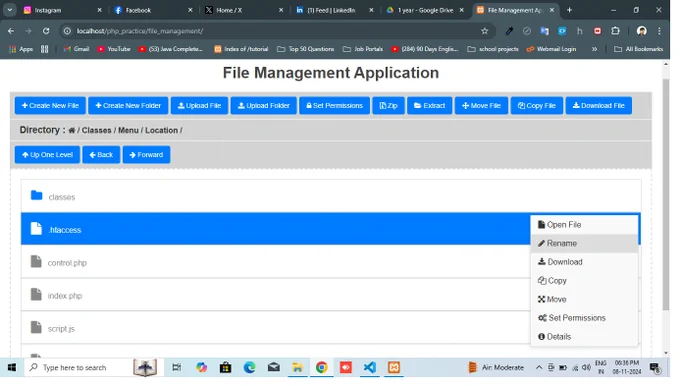The image size is (680, 386).
Task: Open the Classes breadcrumb link
Action: 96,131
